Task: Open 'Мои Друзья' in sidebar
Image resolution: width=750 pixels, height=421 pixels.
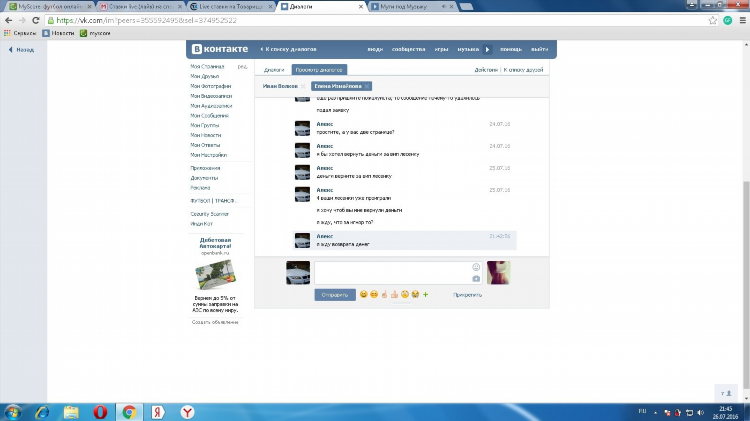Action: pos(204,77)
